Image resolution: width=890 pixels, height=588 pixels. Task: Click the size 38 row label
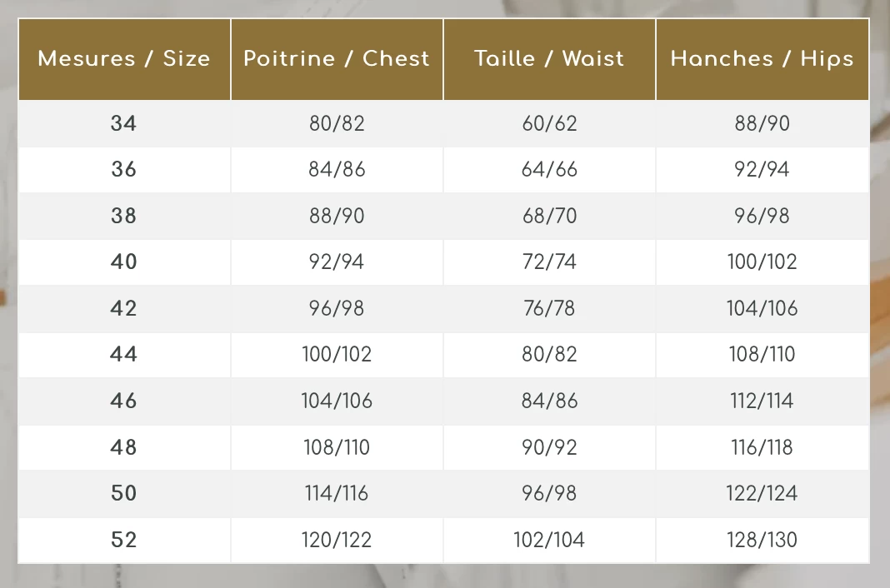pos(124,217)
